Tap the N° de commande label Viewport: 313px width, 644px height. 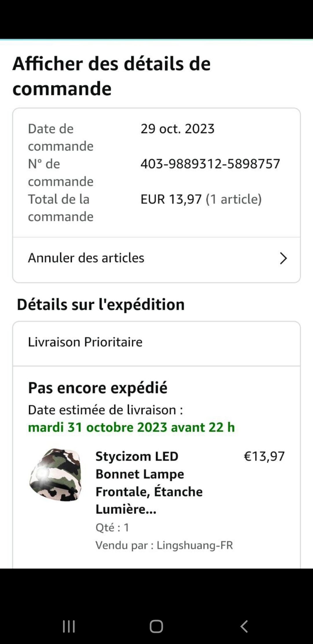coord(61,173)
